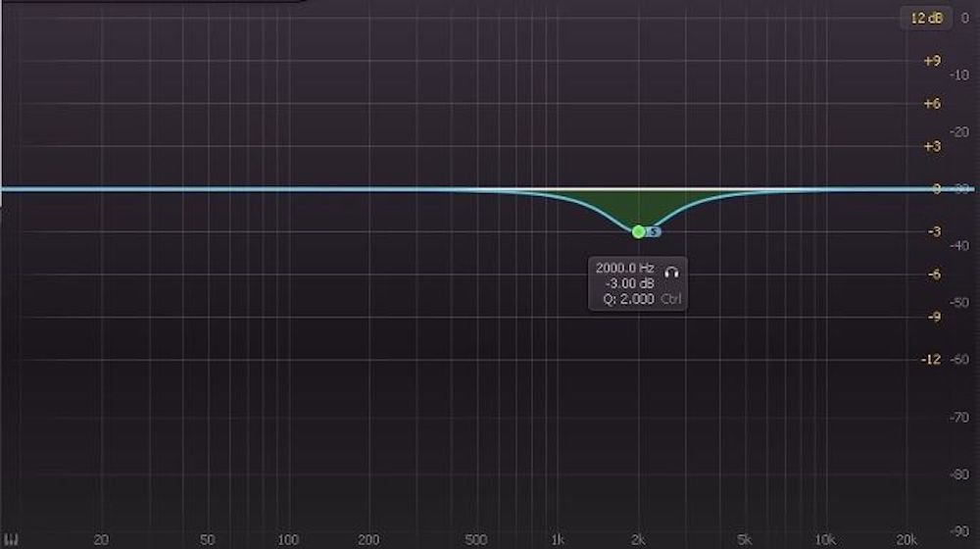Click the 1k label on frequency axis
This screenshot has height=549, width=980.
[x=557, y=539]
